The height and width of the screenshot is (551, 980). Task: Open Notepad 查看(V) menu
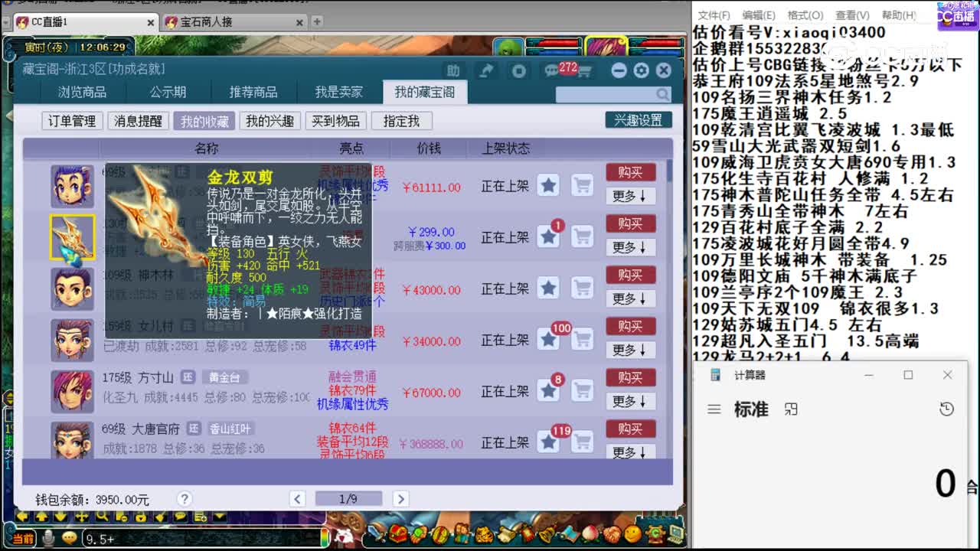tap(851, 15)
